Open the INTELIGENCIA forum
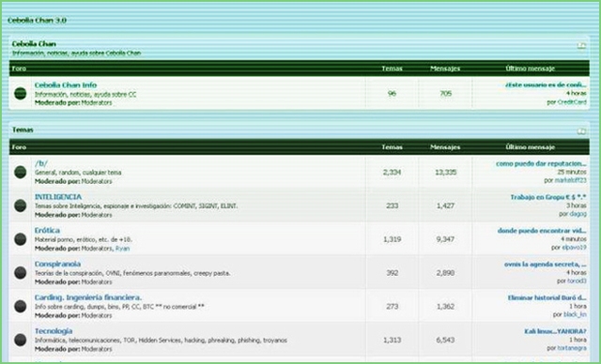601x364 pixels. point(58,197)
